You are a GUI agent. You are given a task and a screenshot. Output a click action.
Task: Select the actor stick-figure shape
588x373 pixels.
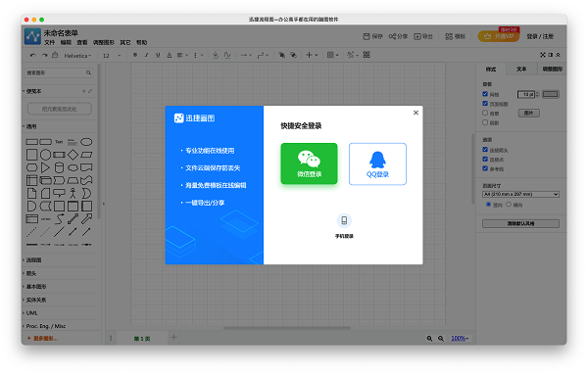click(73, 193)
